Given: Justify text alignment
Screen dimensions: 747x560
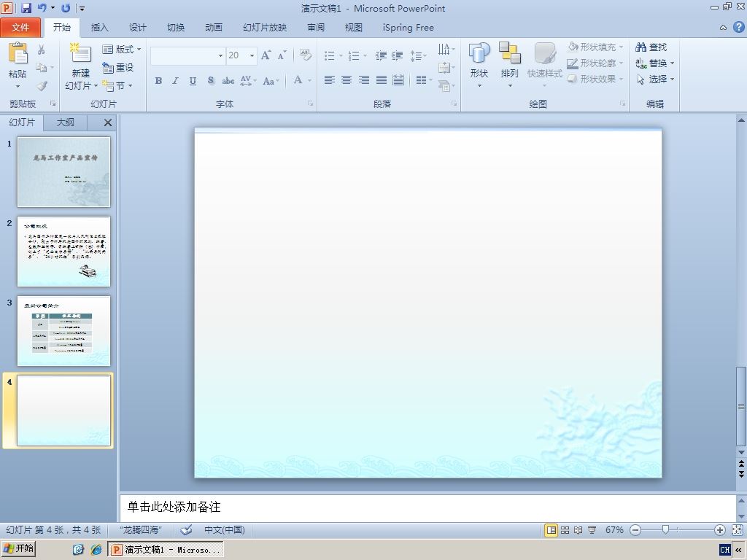Looking at the screenshot, I should [x=381, y=80].
